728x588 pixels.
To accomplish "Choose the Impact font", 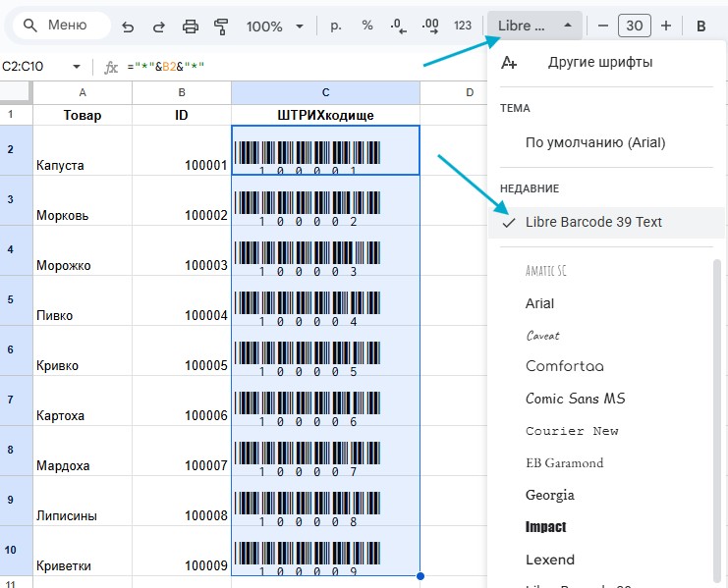I will (545, 527).
